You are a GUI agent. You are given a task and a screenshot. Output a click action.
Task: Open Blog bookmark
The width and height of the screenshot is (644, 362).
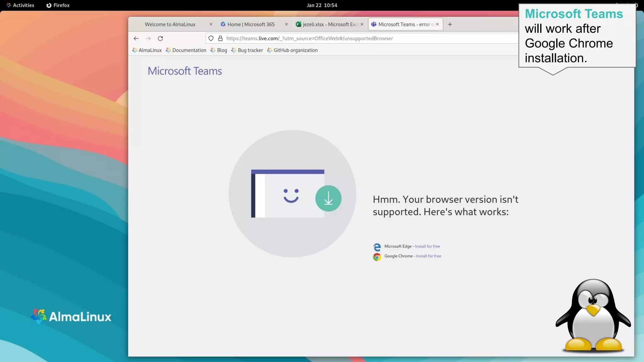click(219, 50)
